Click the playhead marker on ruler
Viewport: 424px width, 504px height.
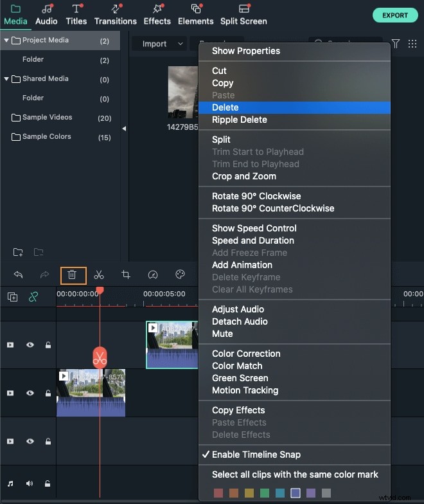point(100,291)
